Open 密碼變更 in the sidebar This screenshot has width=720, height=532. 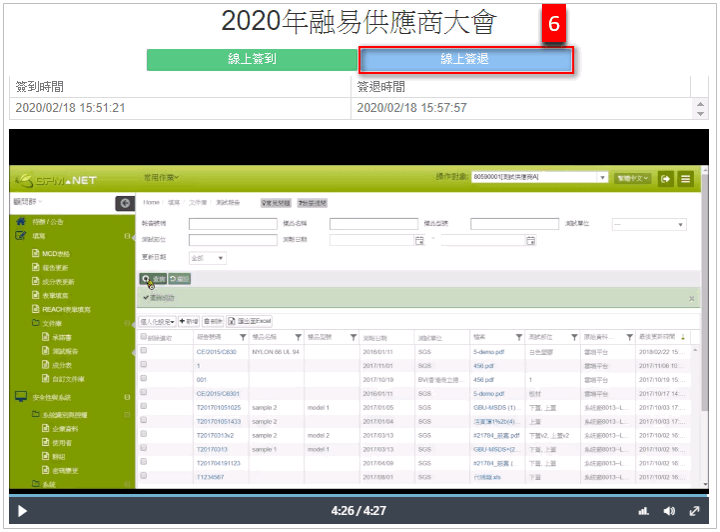pyautogui.click(x=65, y=470)
